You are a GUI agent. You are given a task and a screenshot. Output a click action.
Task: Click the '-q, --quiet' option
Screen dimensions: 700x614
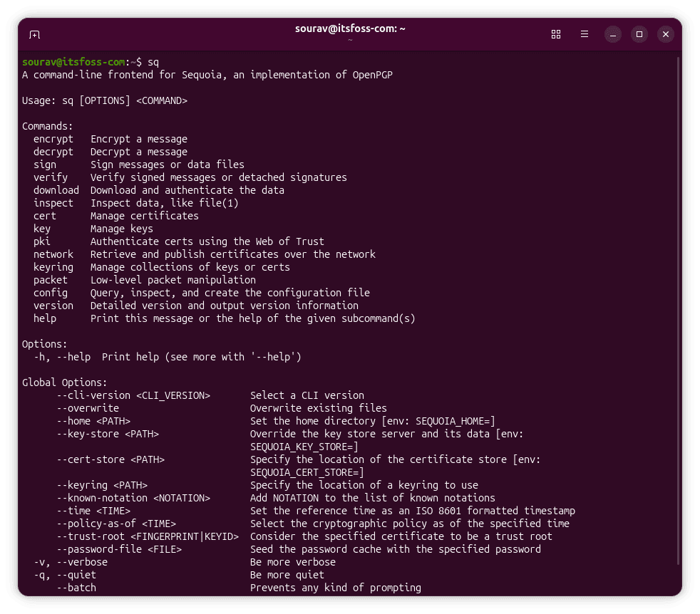tap(65, 576)
